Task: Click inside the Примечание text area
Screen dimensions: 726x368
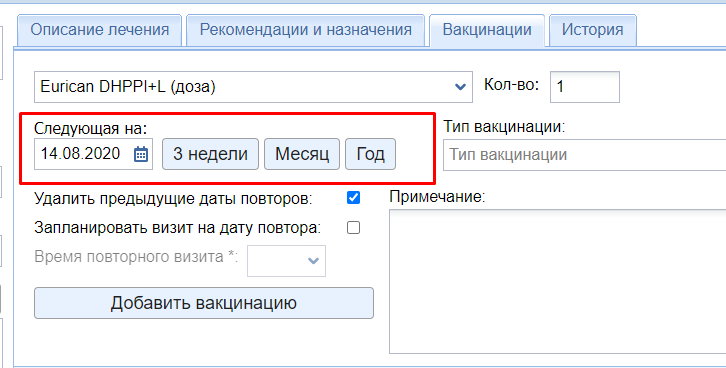Action: point(557,281)
